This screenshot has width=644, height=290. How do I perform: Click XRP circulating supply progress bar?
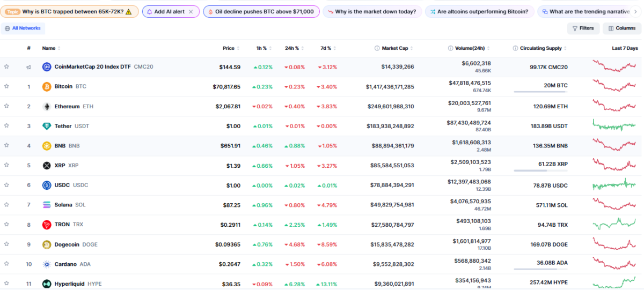click(540, 170)
